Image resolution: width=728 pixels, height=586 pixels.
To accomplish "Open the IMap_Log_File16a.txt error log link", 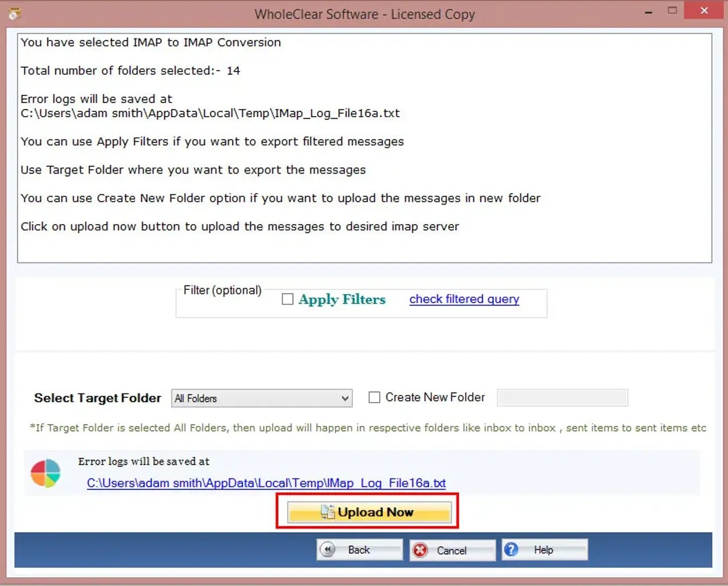I will point(266,483).
